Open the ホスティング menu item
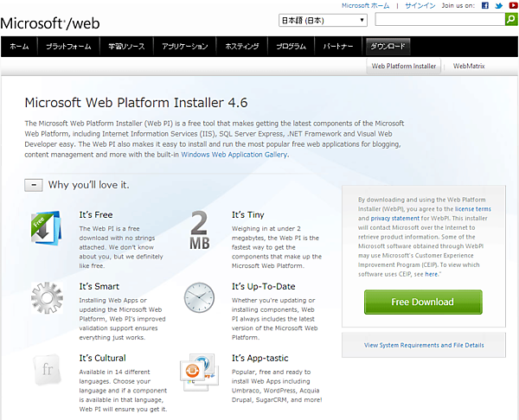This screenshot has height=420, width=519. [x=243, y=46]
